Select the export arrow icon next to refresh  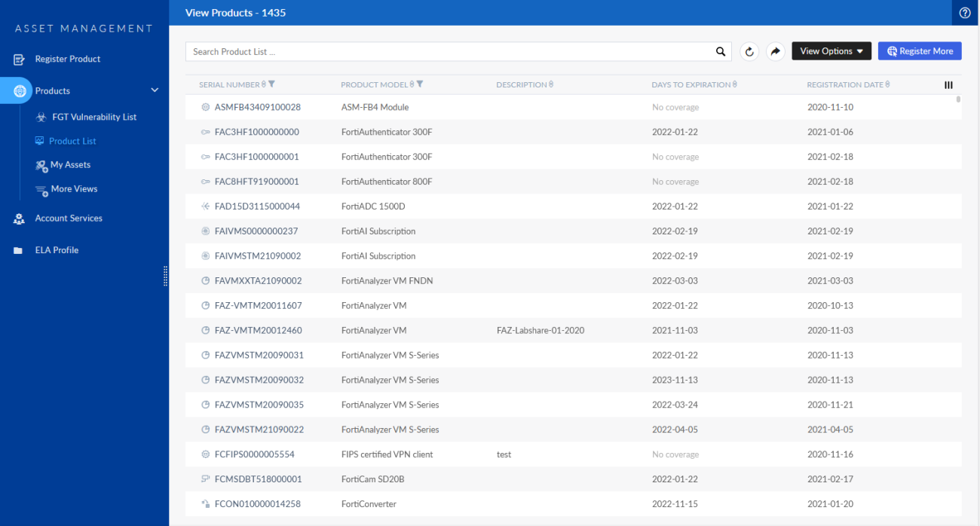(x=775, y=50)
